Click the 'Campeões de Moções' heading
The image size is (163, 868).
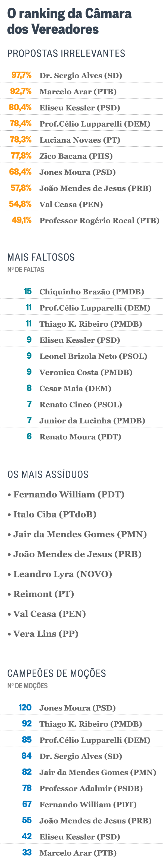pos(56,673)
